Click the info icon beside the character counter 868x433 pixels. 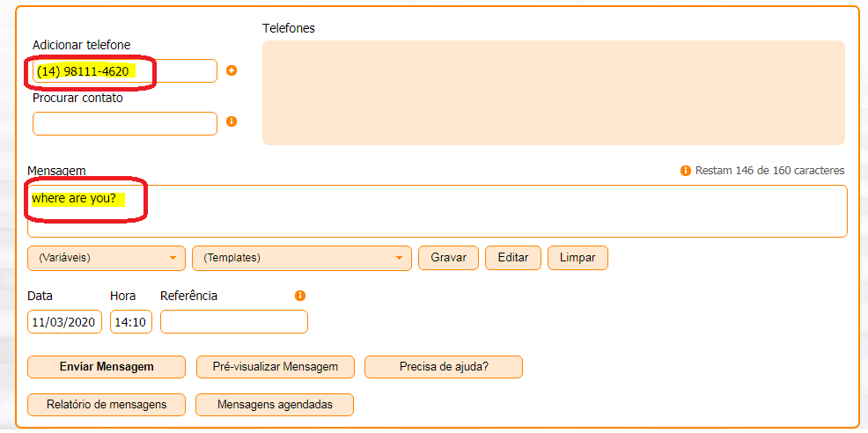tap(685, 171)
